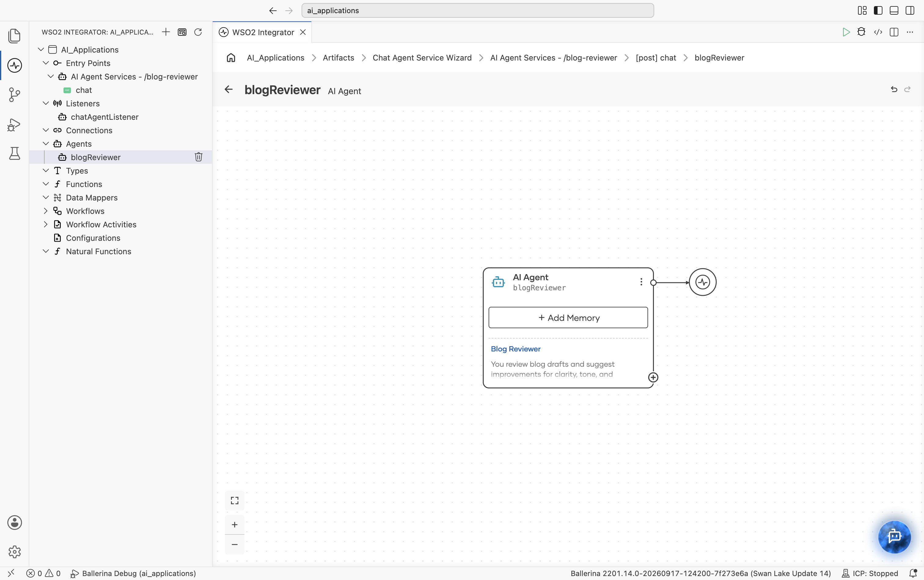Open Accounts menu in activity bar

click(15, 523)
